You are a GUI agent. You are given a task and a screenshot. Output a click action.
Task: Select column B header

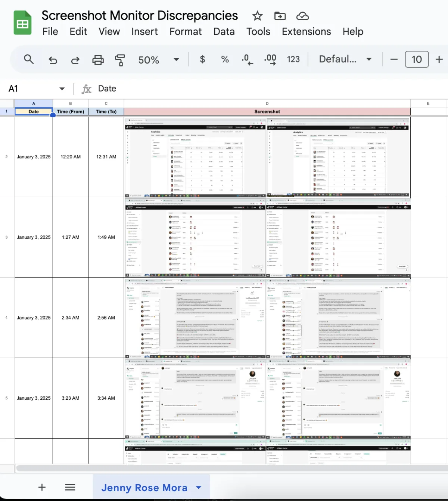[71, 103]
